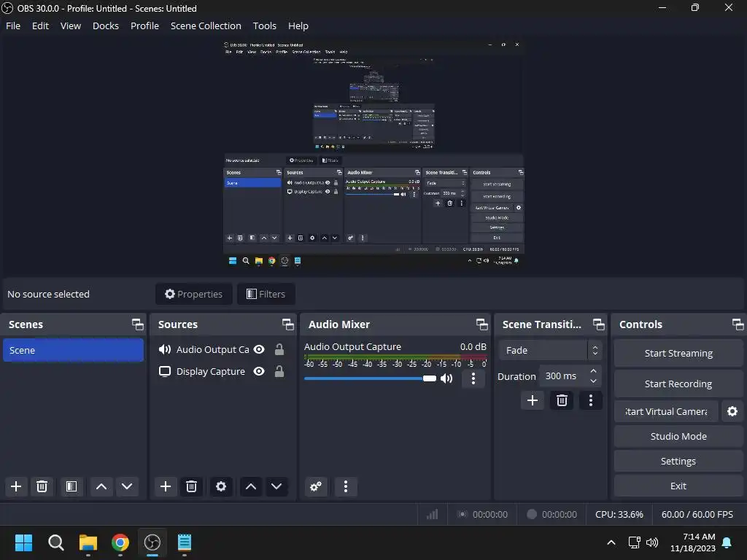The image size is (747, 560).
Task: Open OBS Settings
Action: pyautogui.click(x=678, y=461)
